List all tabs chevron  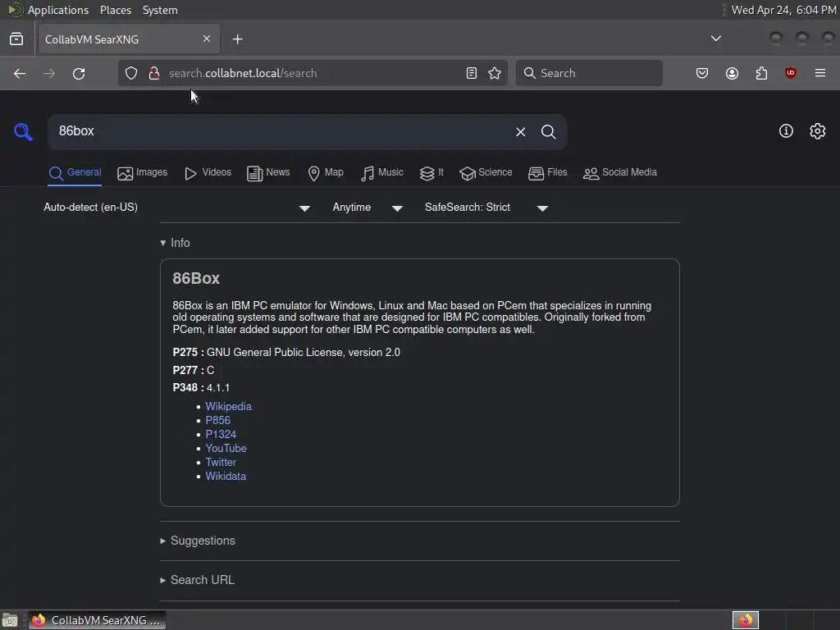click(715, 39)
